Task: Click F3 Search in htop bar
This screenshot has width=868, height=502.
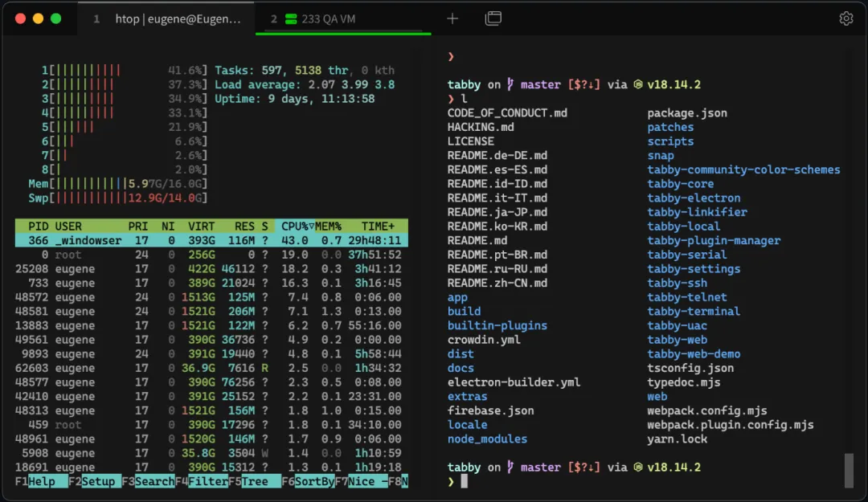Action: click(154, 481)
